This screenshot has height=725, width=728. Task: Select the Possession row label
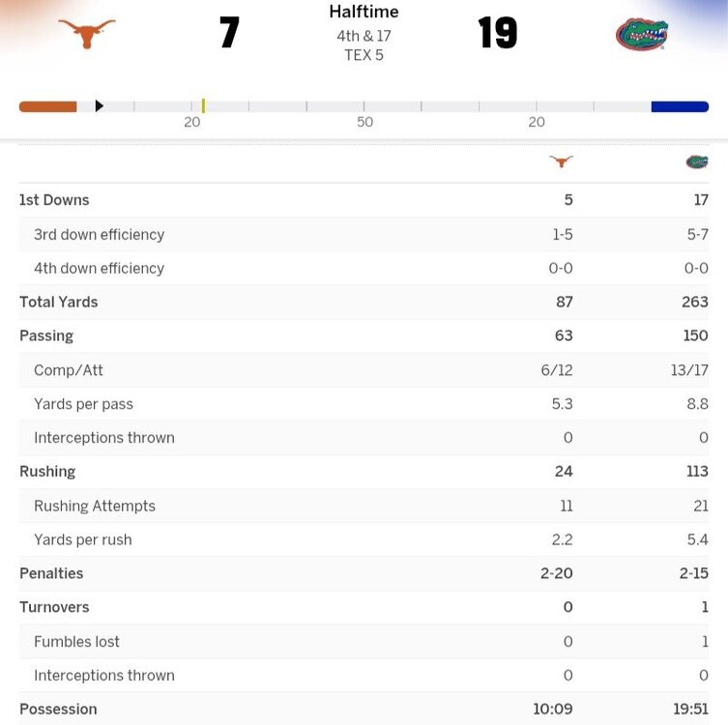point(58,709)
